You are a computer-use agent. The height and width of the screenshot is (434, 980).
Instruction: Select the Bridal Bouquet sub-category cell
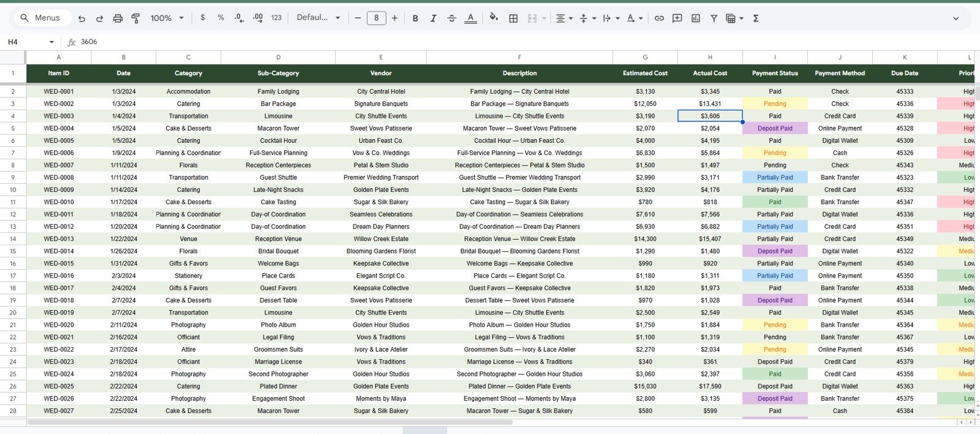pos(278,251)
